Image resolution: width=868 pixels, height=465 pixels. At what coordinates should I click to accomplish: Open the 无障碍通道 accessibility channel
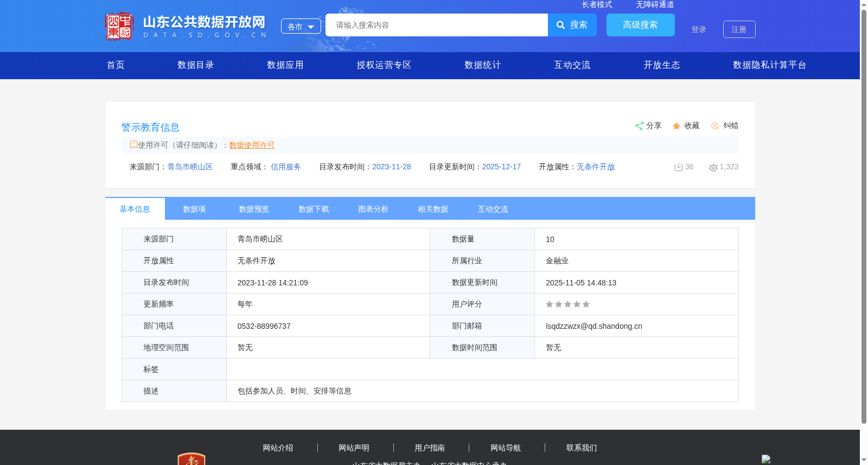pyautogui.click(x=655, y=4)
